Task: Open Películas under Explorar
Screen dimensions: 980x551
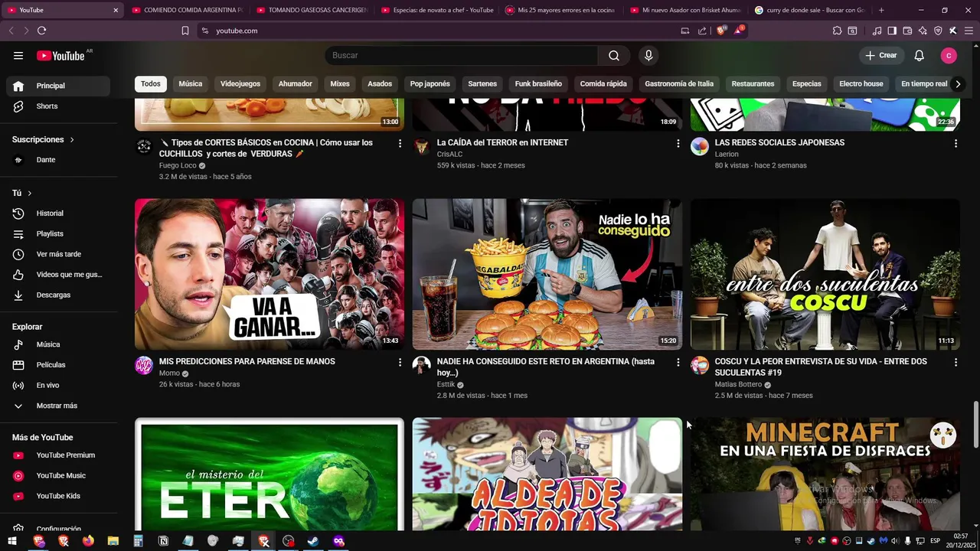Action: [x=58, y=365]
